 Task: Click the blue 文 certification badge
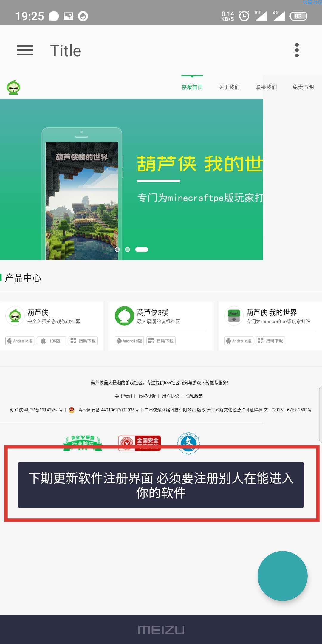coord(189,443)
